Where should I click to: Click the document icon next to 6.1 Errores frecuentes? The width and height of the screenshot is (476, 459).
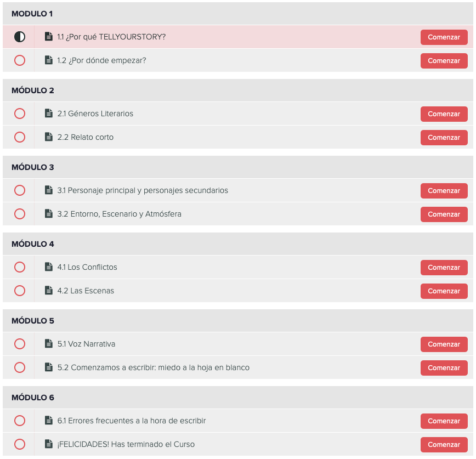click(49, 421)
